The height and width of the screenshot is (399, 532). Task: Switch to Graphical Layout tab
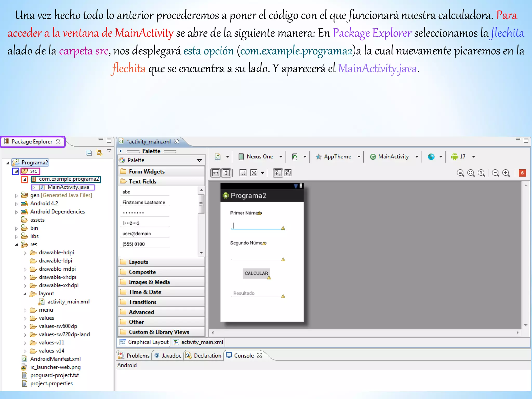point(144,342)
